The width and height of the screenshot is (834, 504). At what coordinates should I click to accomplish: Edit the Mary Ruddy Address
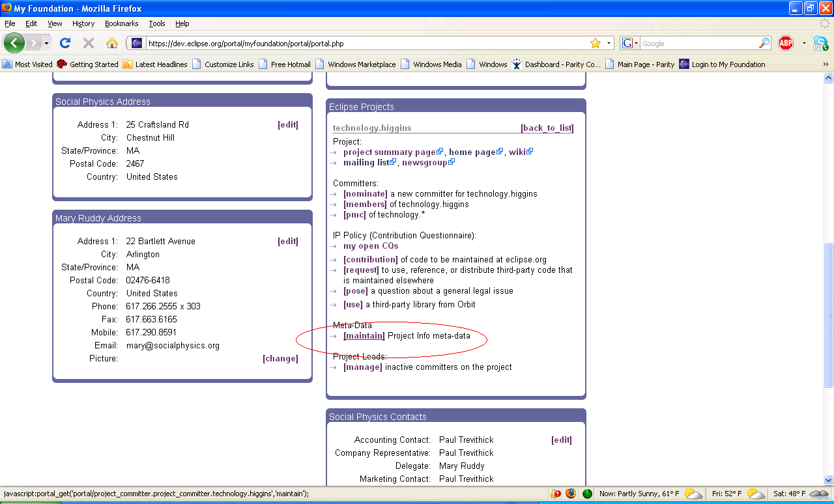(x=288, y=241)
